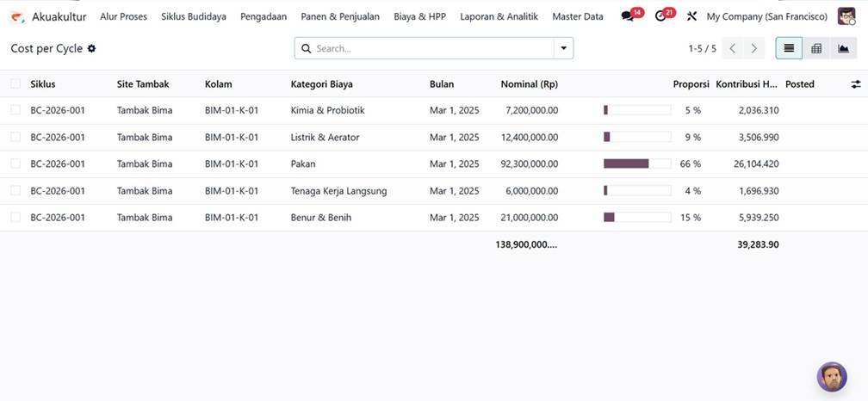Switch to the graph chart view
868x401 pixels.
pyautogui.click(x=843, y=48)
